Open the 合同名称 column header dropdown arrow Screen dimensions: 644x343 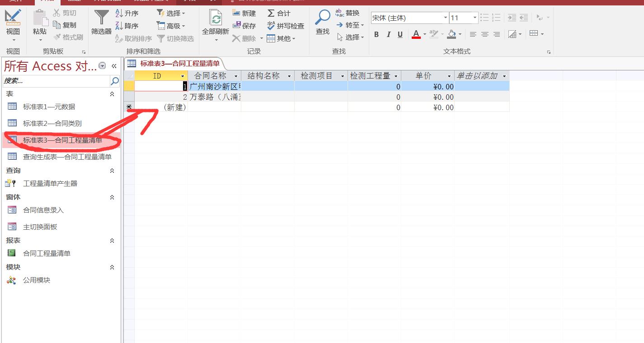236,76
